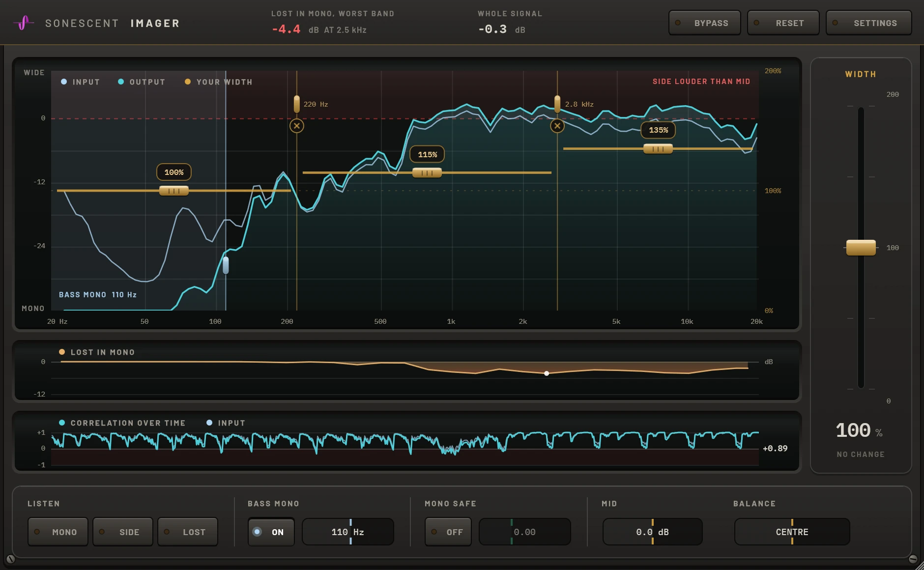Click the Output legend dot
The width and height of the screenshot is (924, 570).
121,82
